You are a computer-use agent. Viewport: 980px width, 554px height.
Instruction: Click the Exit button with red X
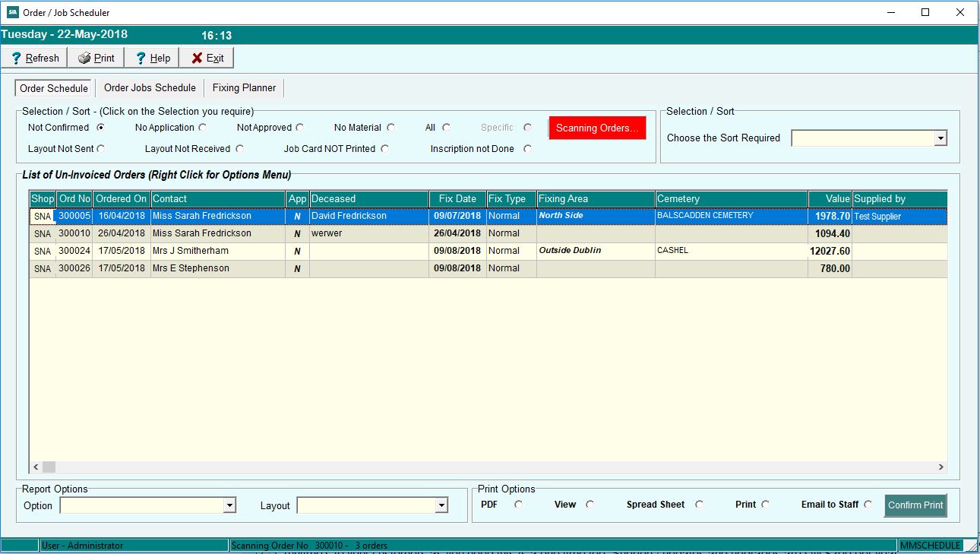click(207, 59)
